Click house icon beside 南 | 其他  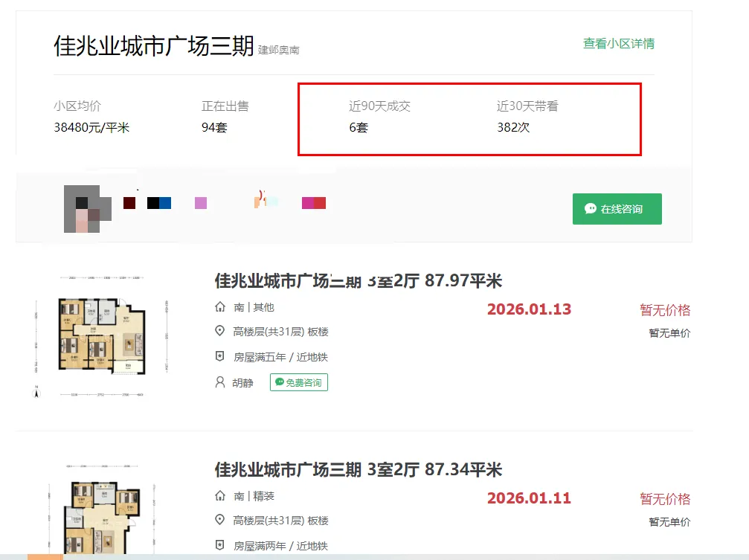219,306
